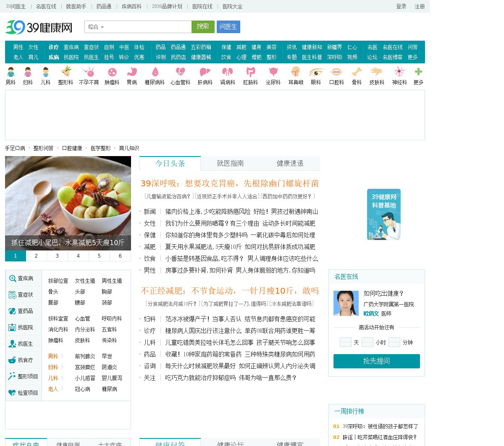Open 整形项目 in the sidebar
The height and width of the screenshot is (446, 504).
(24, 376)
